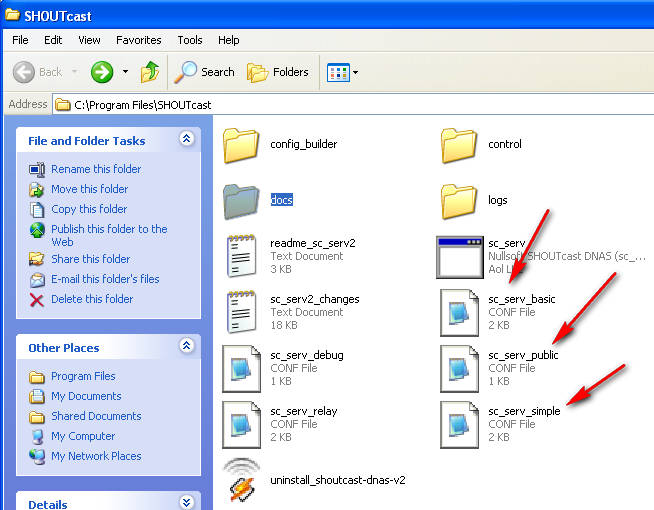Select the logs folder icon
Image resolution: width=654 pixels, height=510 pixels.
click(459, 201)
